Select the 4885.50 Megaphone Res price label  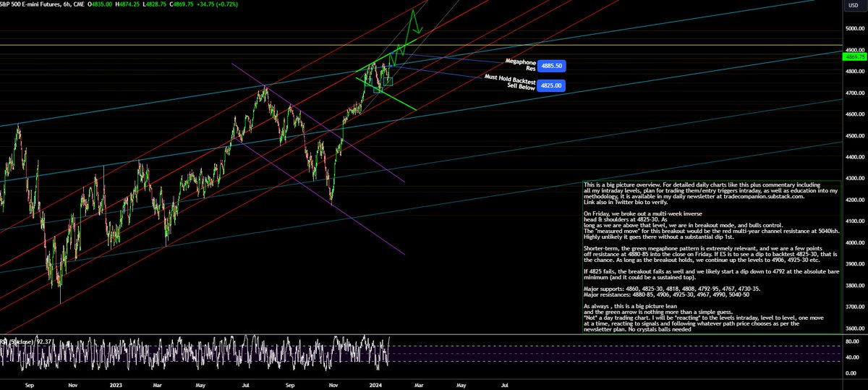point(551,65)
